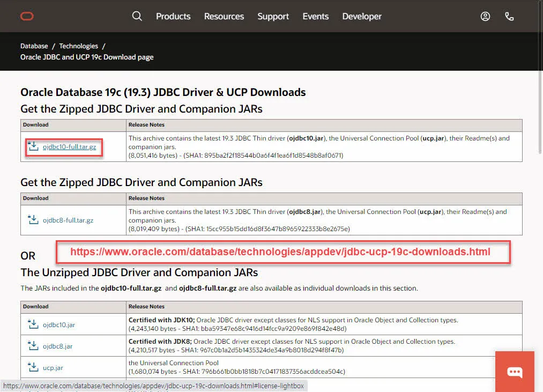Download ojdbc10.jar link
Image resolution: width=543 pixels, height=392 pixels.
[59, 325]
